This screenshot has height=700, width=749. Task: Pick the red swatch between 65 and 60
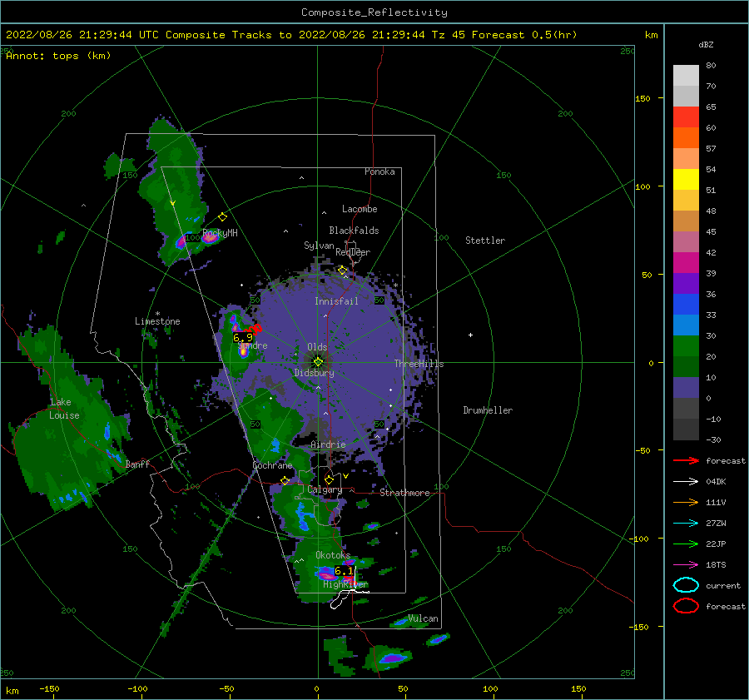(686, 117)
